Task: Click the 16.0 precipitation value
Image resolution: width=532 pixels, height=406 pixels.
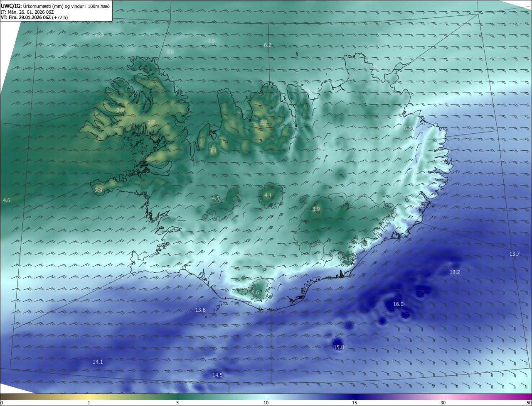Action: (x=398, y=304)
